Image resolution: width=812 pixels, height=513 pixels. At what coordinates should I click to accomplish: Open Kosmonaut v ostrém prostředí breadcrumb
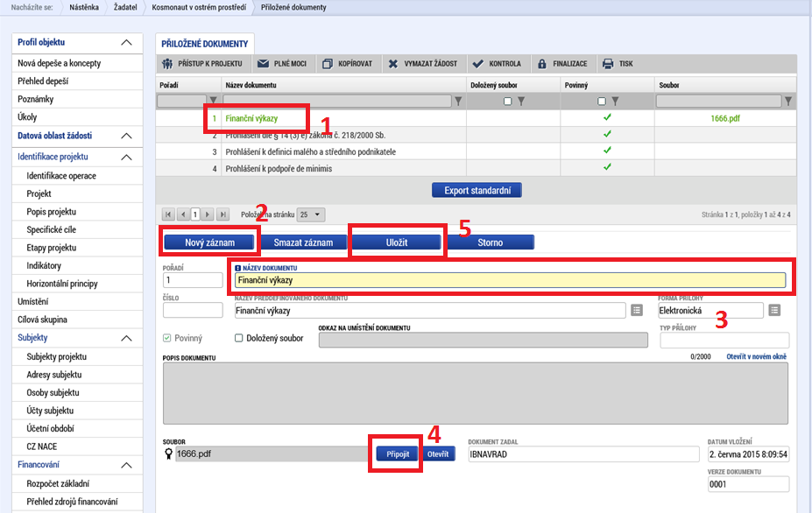199,7
